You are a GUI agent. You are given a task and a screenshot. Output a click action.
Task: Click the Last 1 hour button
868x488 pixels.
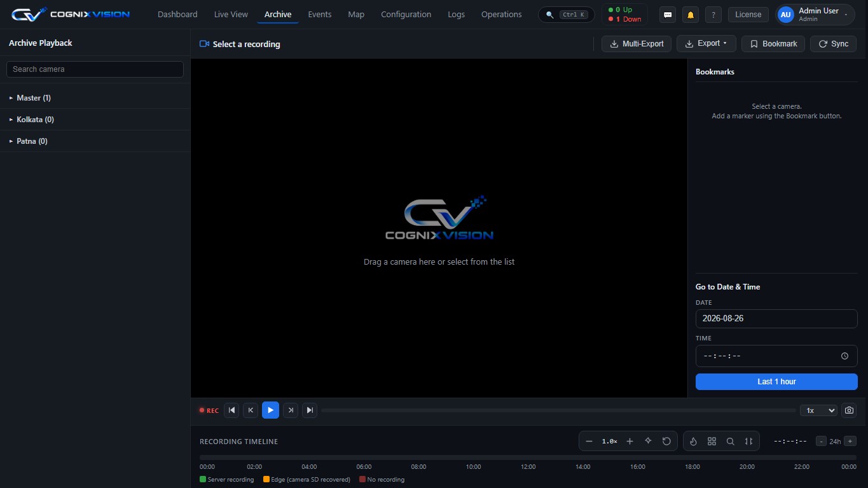[x=776, y=382]
